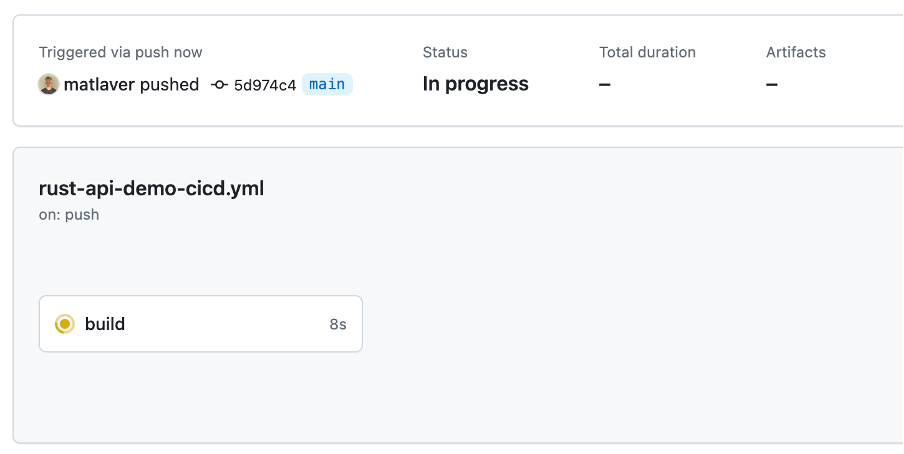Click the Total duration heading
Image resolution: width=904 pixels, height=454 pixels.
(647, 52)
